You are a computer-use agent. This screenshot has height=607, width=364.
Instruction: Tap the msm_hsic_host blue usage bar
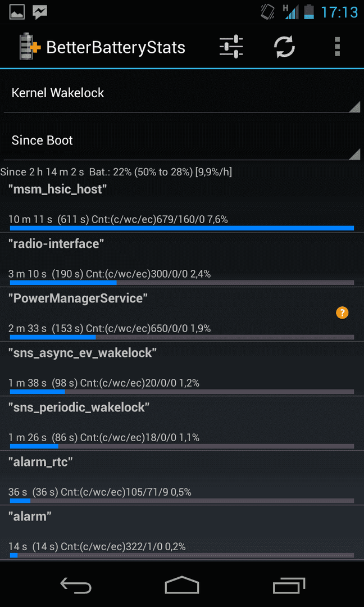[182, 228]
